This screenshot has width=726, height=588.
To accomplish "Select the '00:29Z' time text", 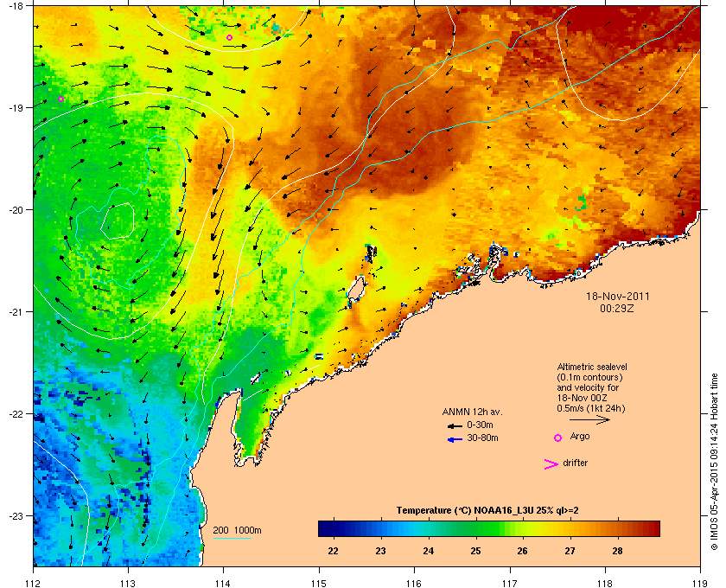I will coord(617,308).
